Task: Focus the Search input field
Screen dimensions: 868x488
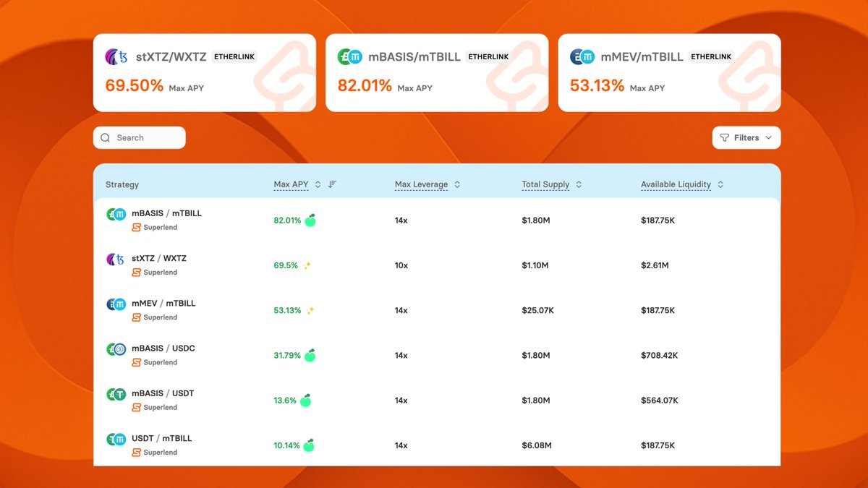Action: pyautogui.click(x=140, y=137)
